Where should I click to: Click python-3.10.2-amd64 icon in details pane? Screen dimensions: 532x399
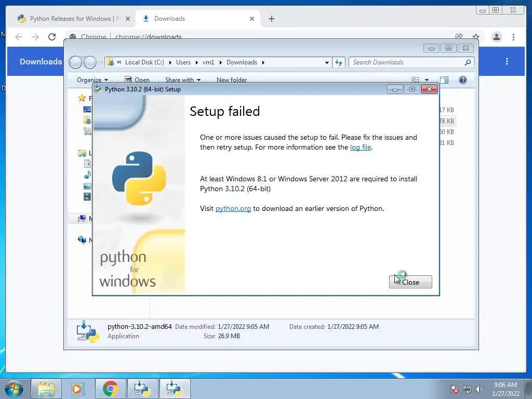pos(88,331)
